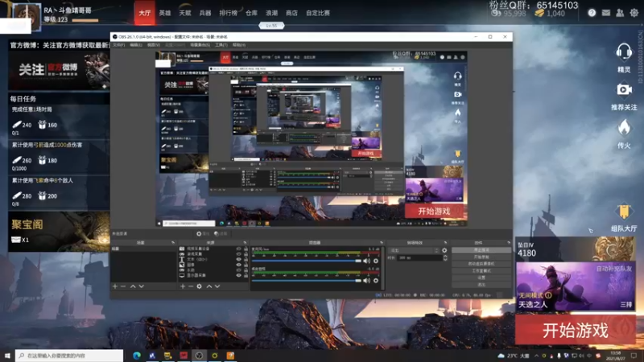Open the 帮助(H) menu in OBS

239,45
